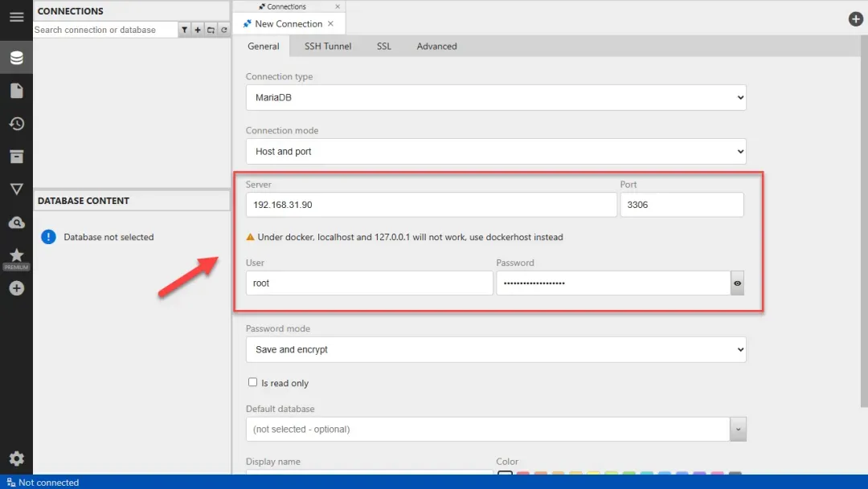Open the database connections sidebar icon

tap(17, 58)
